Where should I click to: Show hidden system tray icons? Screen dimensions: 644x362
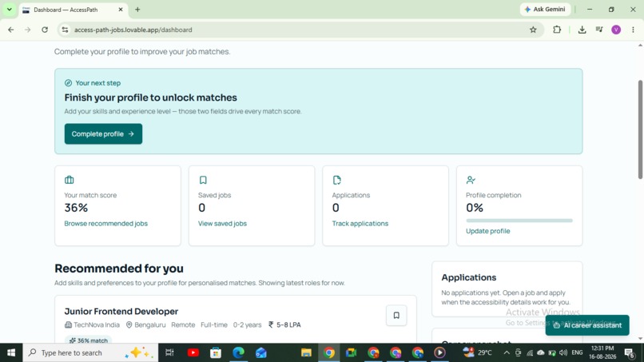pyautogui.click(x=507, y=352)
